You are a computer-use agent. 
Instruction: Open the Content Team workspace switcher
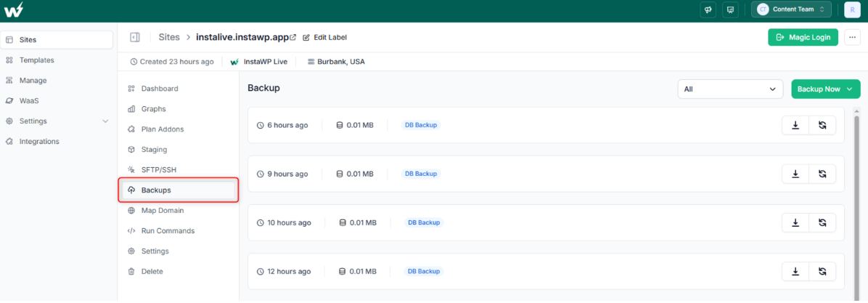click(x=791, y=9)
